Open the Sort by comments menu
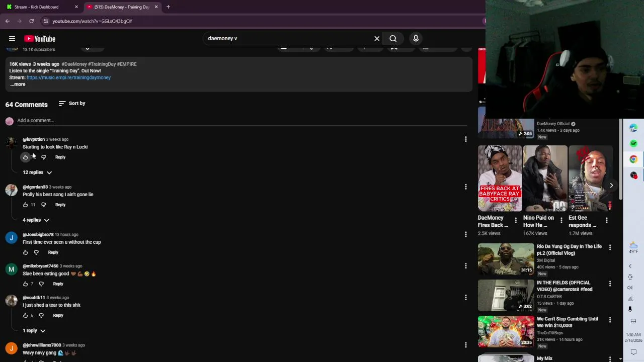 (x=72, y=103)
